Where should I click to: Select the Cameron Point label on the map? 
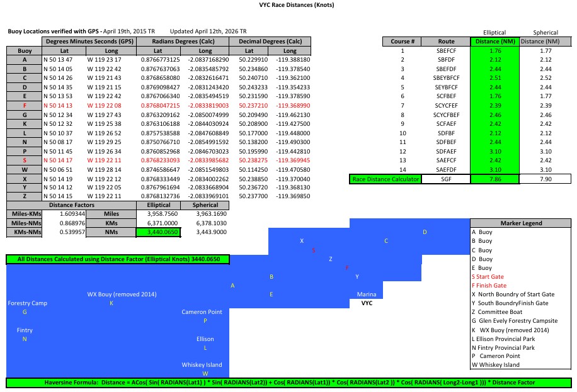point(202,312)
